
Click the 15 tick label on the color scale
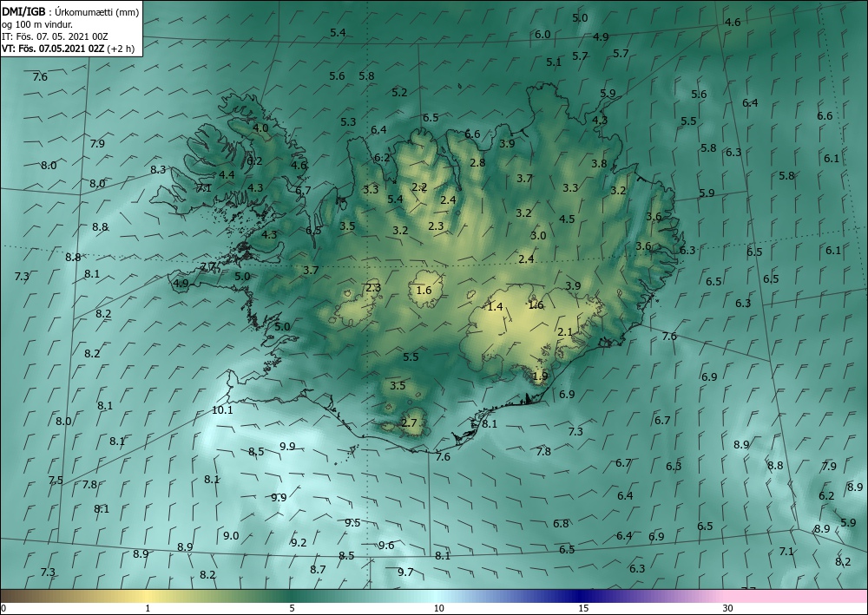tap(583, 608)
